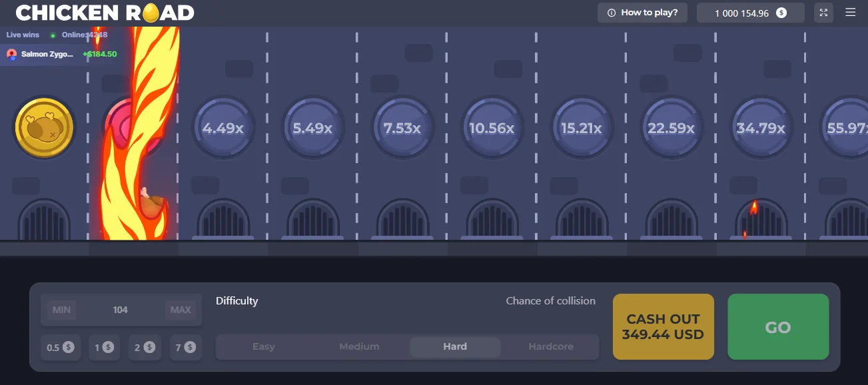The image size is (868, 385).
Task: Click the 10.56x multiplier coin
Action: 492,128
